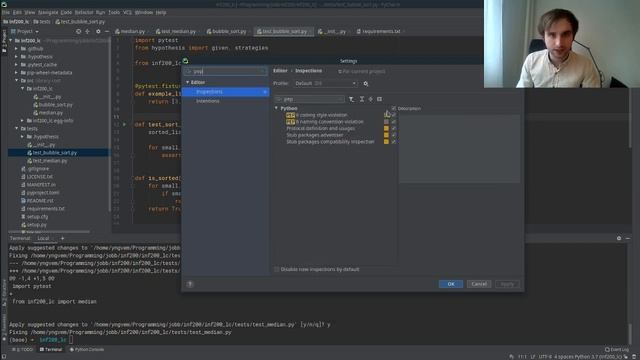This screenshot has height=360, width=640.
Task: Open the Event Log
Action: click(617, 350)
